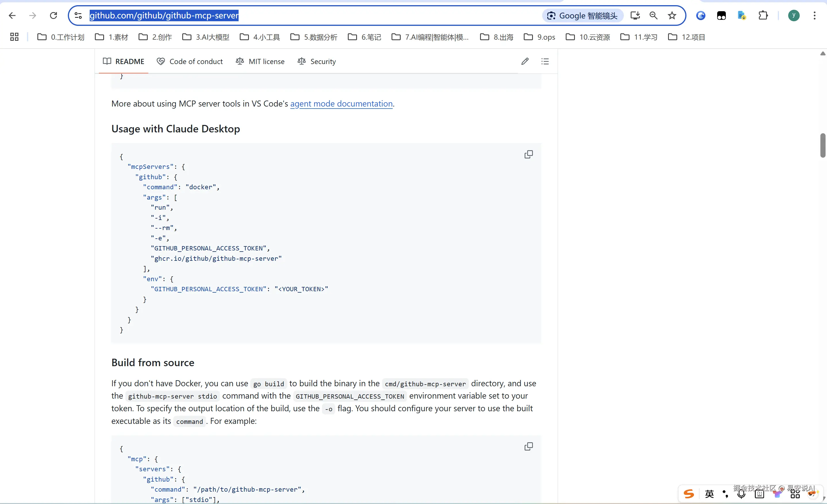Open the Security tab
The image size is (827, 504).
click(x=316, y=61)
